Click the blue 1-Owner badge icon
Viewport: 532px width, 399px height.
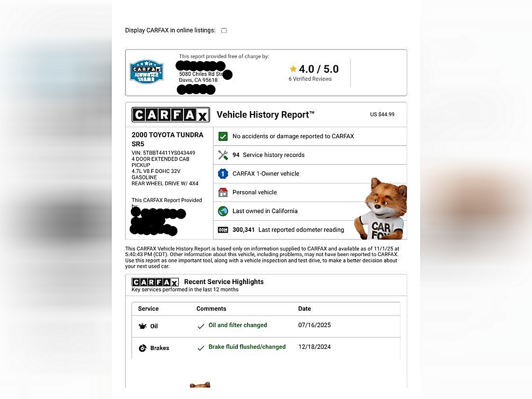223,174
